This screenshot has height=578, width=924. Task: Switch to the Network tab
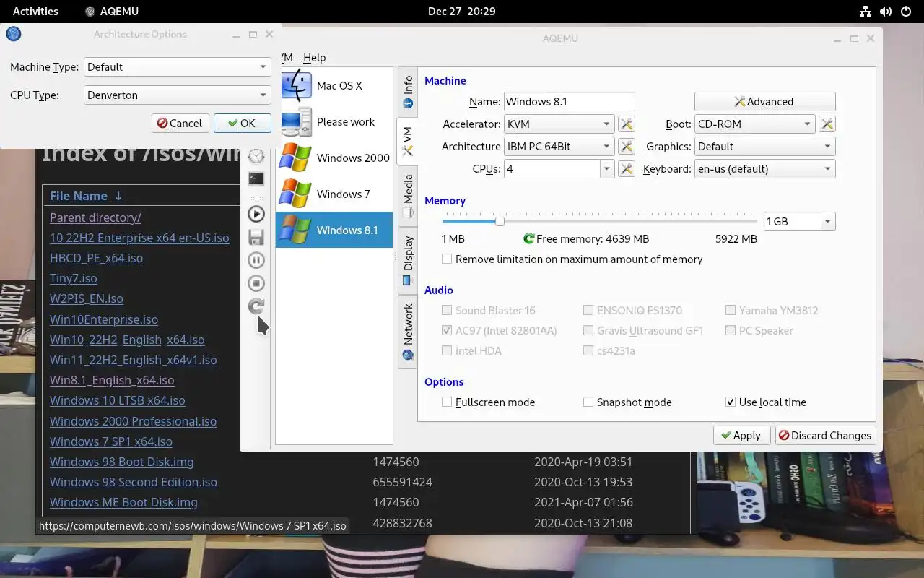click(408, 331)
